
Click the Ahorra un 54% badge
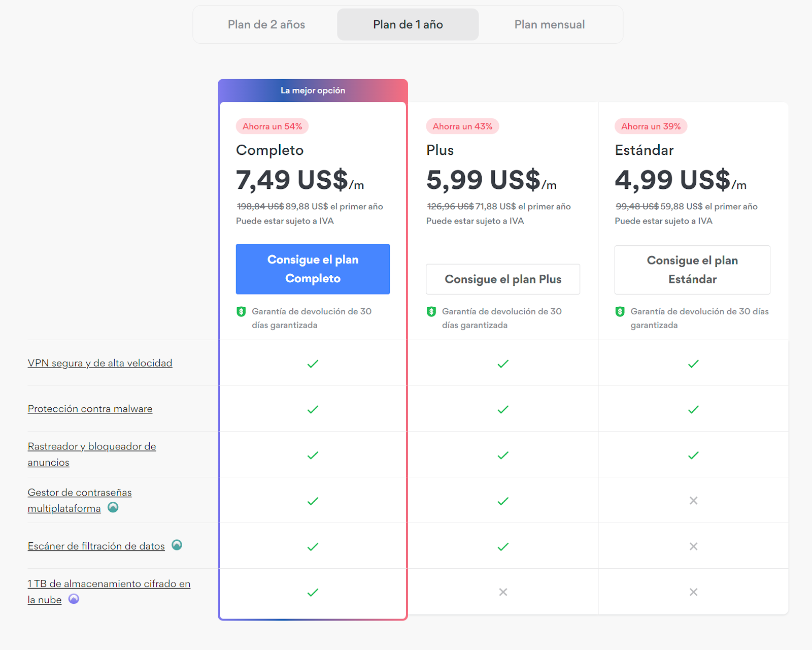coord(272,126)
